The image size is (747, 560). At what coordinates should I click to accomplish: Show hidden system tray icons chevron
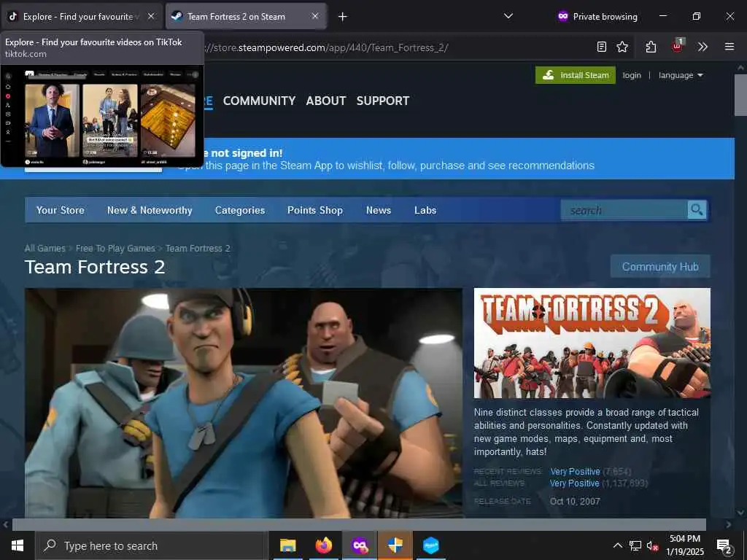tap(617, 545)
